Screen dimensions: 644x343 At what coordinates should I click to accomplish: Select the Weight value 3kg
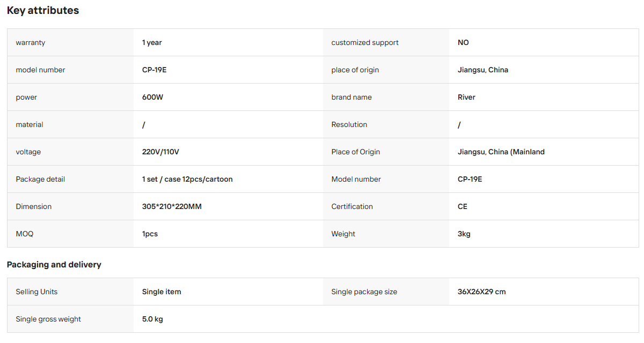464,234
